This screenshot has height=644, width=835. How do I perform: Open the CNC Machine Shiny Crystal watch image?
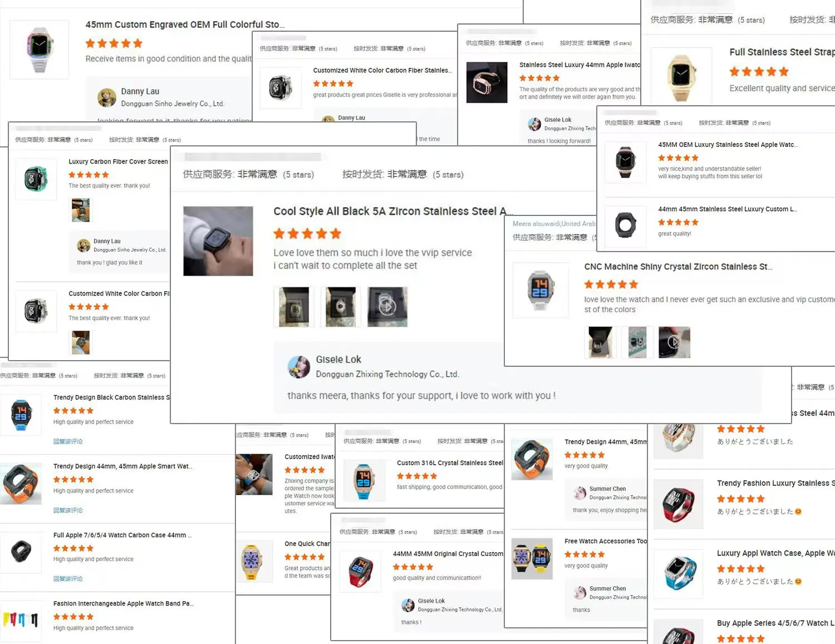[541, 290]
